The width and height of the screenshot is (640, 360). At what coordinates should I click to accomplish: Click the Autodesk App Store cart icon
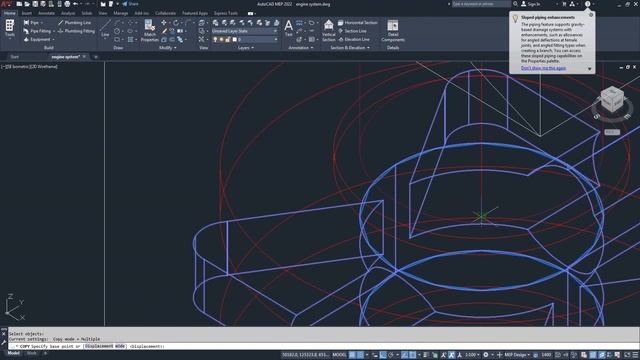tap(564, 4)
